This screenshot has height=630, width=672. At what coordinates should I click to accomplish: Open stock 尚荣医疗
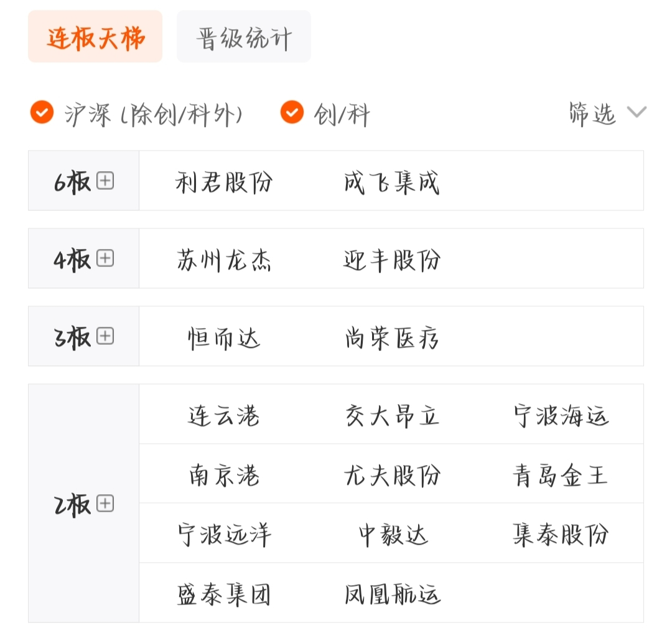click(392, 337)
